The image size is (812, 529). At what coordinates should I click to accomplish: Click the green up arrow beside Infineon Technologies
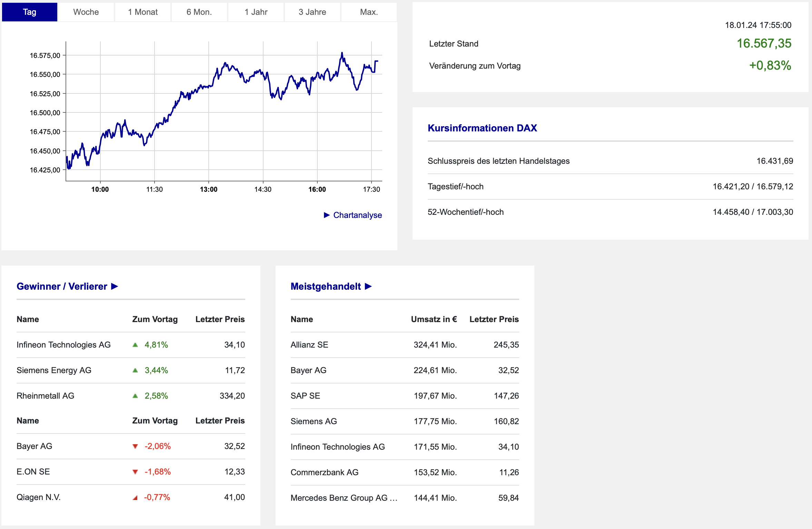(x=135, y=345)
